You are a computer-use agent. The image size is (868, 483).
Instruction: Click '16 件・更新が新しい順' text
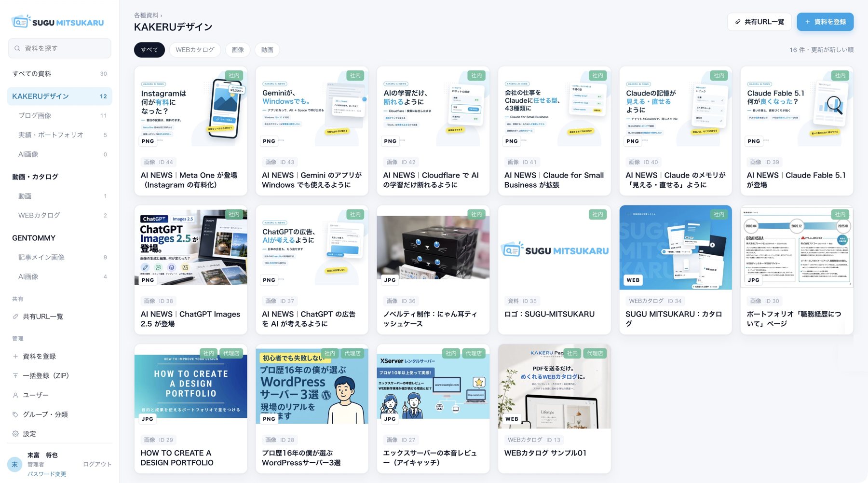(821, 50)
